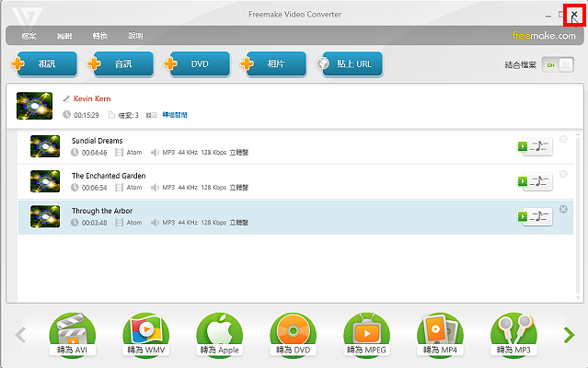Add a DVD source

tap(197, 63)
